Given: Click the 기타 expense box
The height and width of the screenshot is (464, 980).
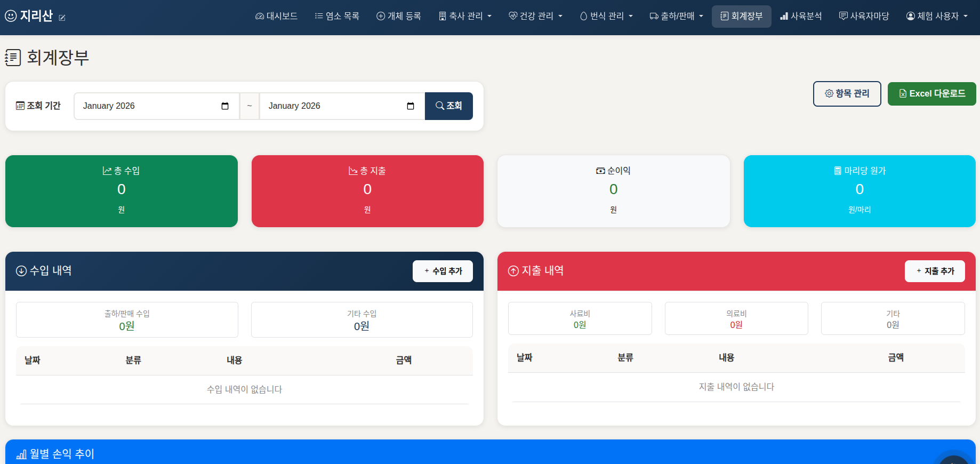Looking at the screenshot, I should pyautogui.click(x=893, y=318).
